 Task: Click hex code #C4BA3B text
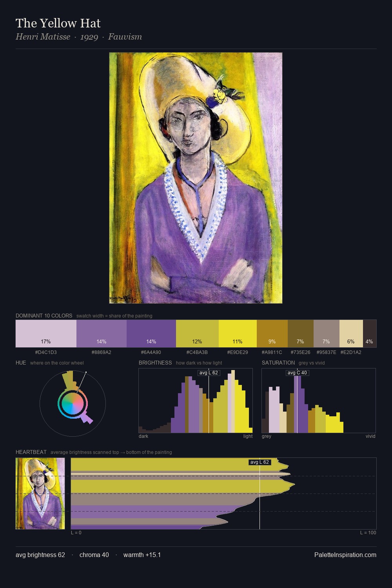click(x=197, y=352)
